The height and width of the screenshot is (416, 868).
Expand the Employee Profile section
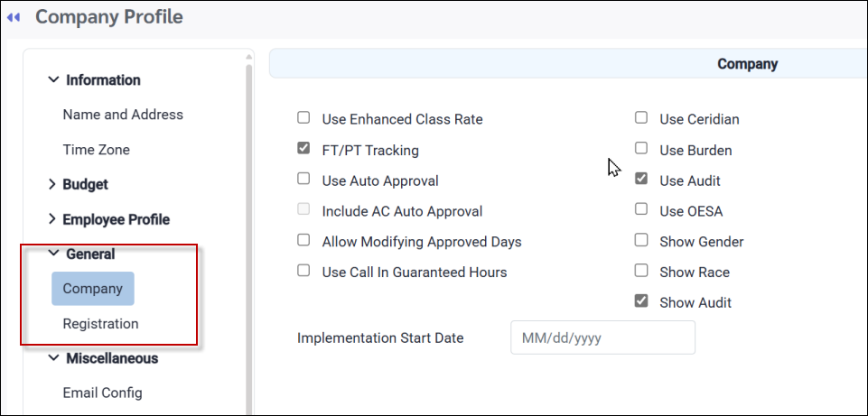click(52, 219)
